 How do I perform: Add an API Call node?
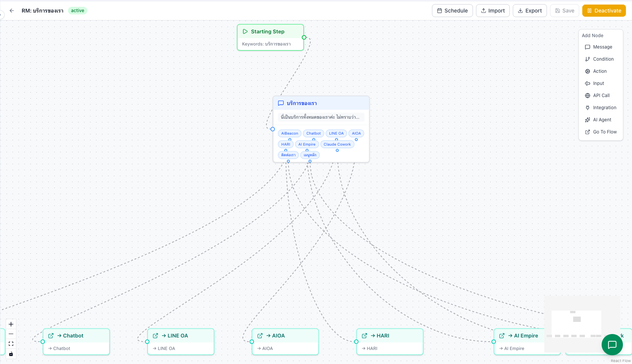600,95
